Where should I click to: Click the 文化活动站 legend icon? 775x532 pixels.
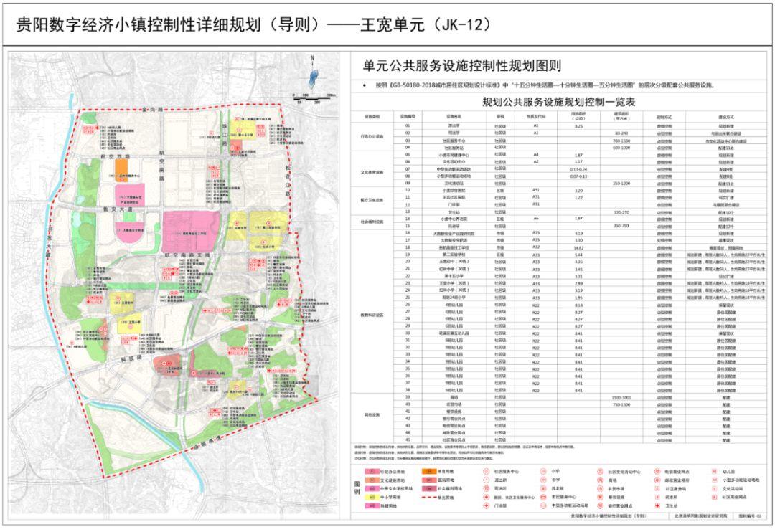point(715,488)
